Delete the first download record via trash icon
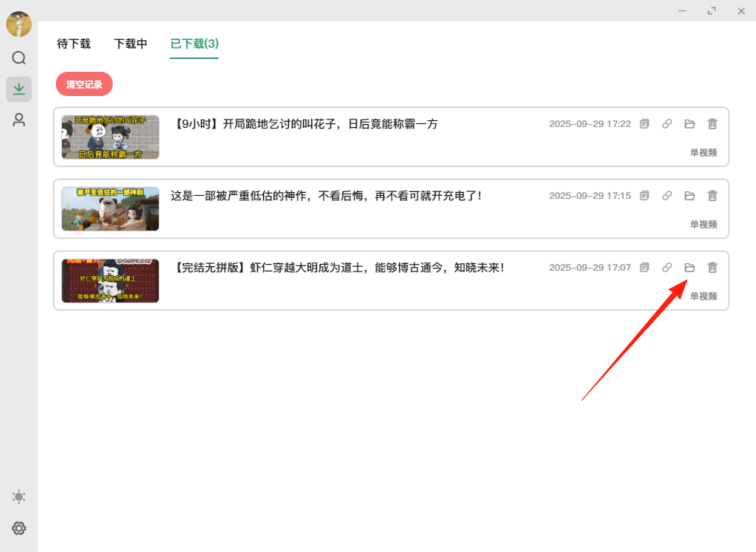 pos(711,123)
